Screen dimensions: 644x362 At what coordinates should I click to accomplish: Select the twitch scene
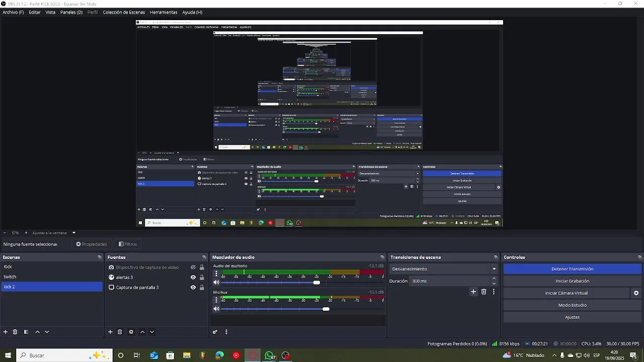51,277
